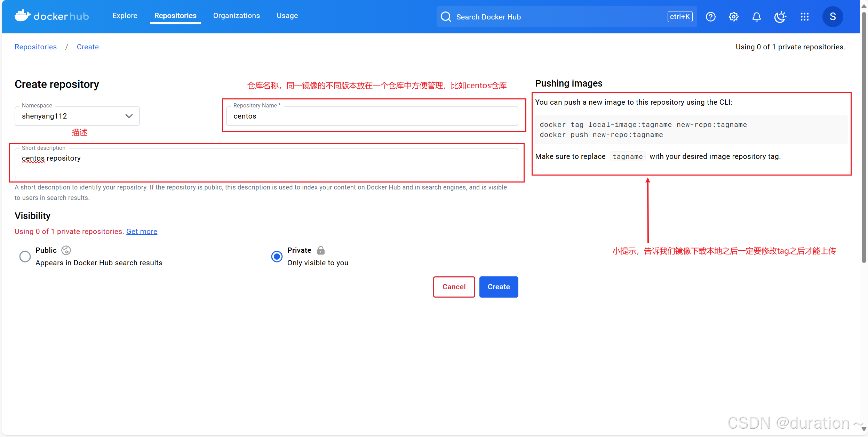This screenshot has width=868, height=437.
Task: Click the Create repository heading
Action: pyautogui.click(x=57, y=84)
